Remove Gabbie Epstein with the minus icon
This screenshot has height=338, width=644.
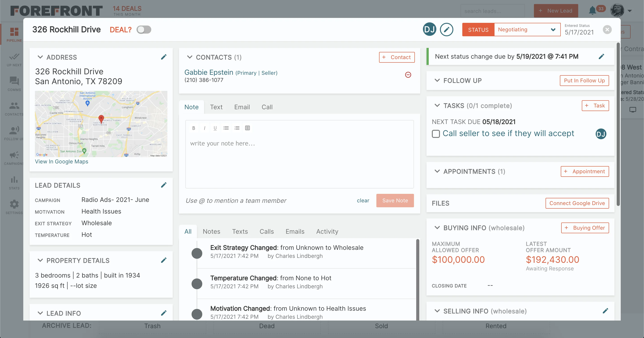coord(408,75)
